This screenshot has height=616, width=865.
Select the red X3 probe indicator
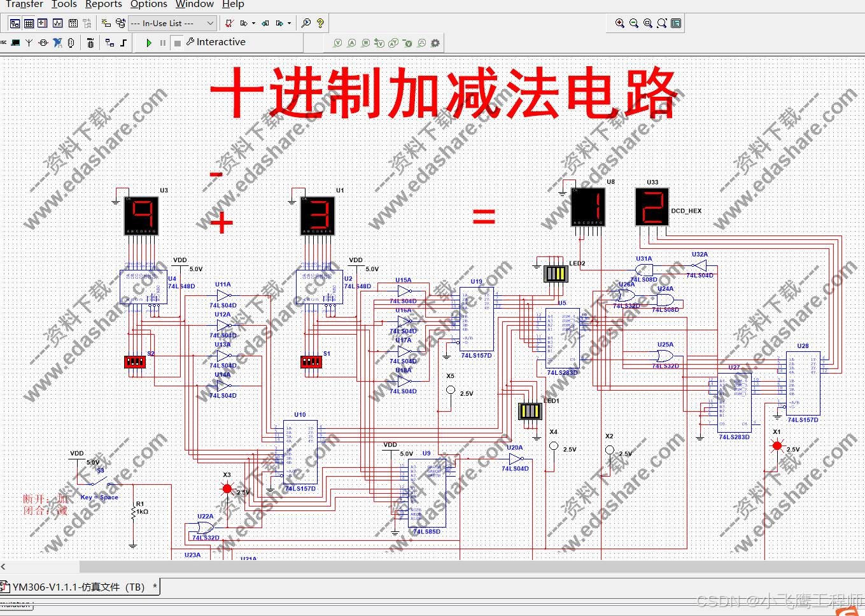(x=227, y=489)
